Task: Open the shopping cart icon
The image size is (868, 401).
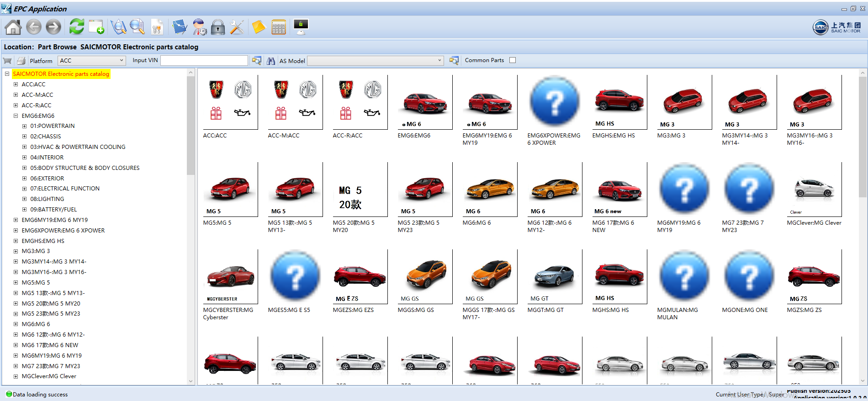Action: coord(7,61)
